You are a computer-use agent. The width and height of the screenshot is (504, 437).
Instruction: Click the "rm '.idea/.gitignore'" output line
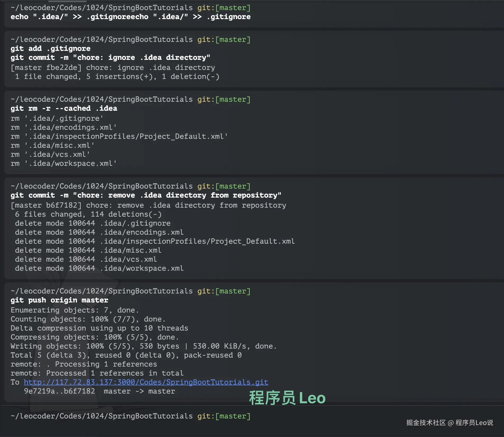tap(57, 118)
